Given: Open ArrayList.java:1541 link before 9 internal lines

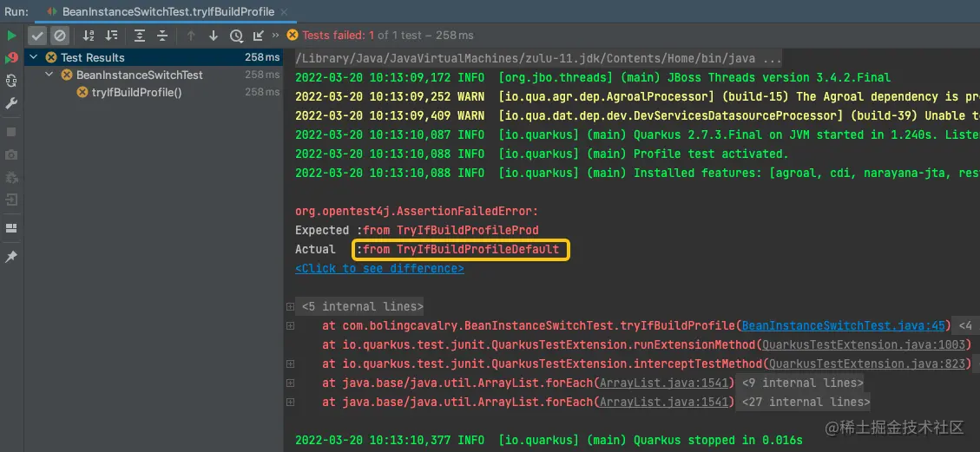Looking at the screenshot, I should [663, 383].
